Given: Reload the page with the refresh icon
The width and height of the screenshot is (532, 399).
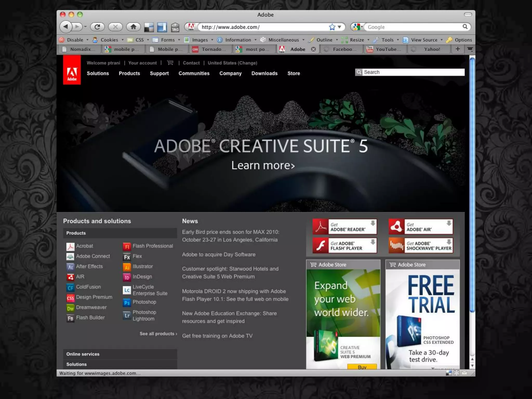Looking at the screenshot, I should [97, 27].
